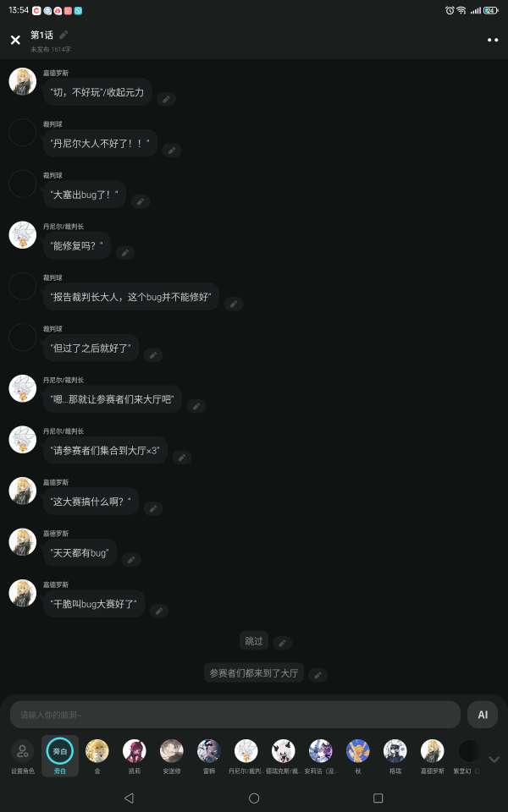Select the 旁白 narrator role
508x812 pixels.
(60, 756)
